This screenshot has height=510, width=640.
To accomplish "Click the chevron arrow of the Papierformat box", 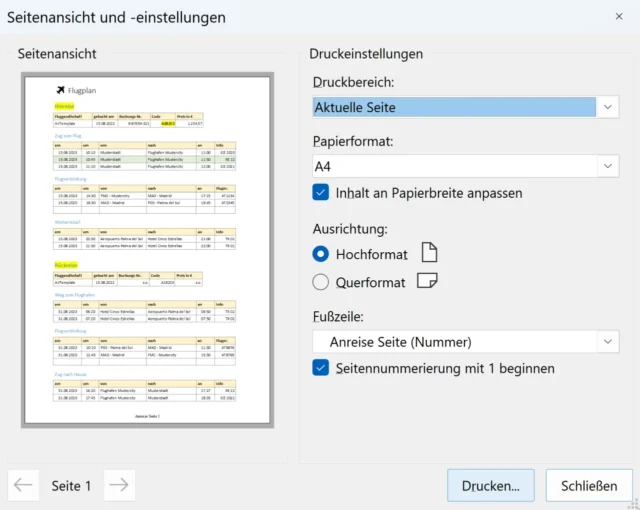I will point(608,166).
